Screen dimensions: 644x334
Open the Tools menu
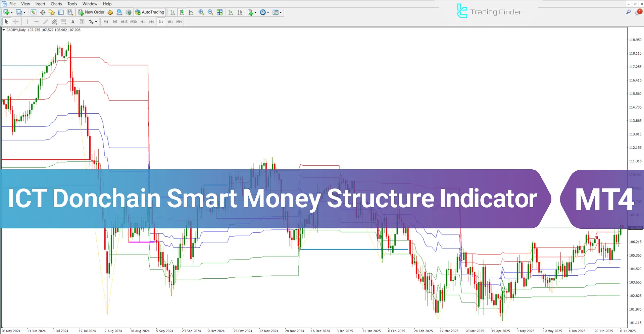point(72,4)
